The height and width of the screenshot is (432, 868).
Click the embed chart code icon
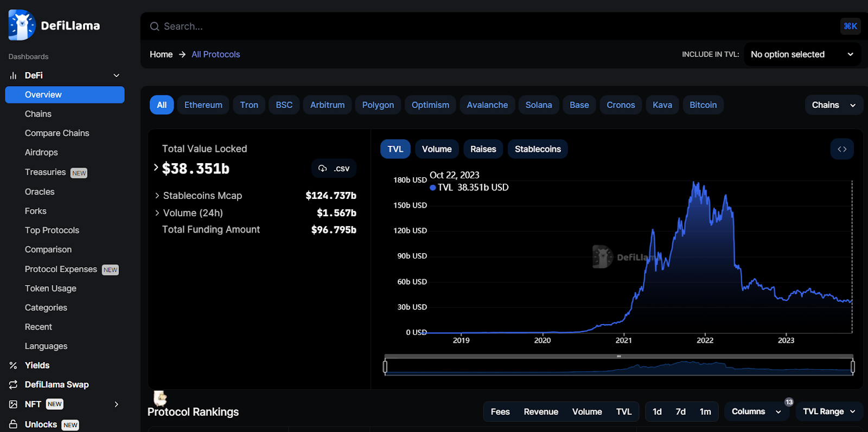tap(842, 149)
